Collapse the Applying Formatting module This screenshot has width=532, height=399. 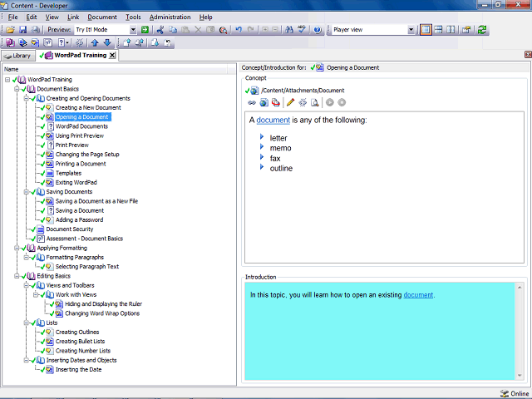pyautogui.click(x=17, y=248)
